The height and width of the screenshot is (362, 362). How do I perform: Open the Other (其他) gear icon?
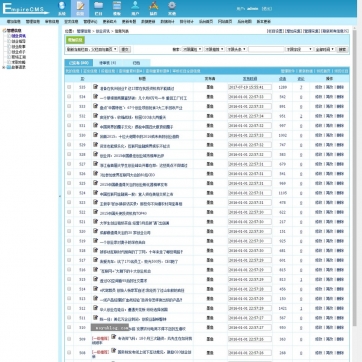(172, 8)
